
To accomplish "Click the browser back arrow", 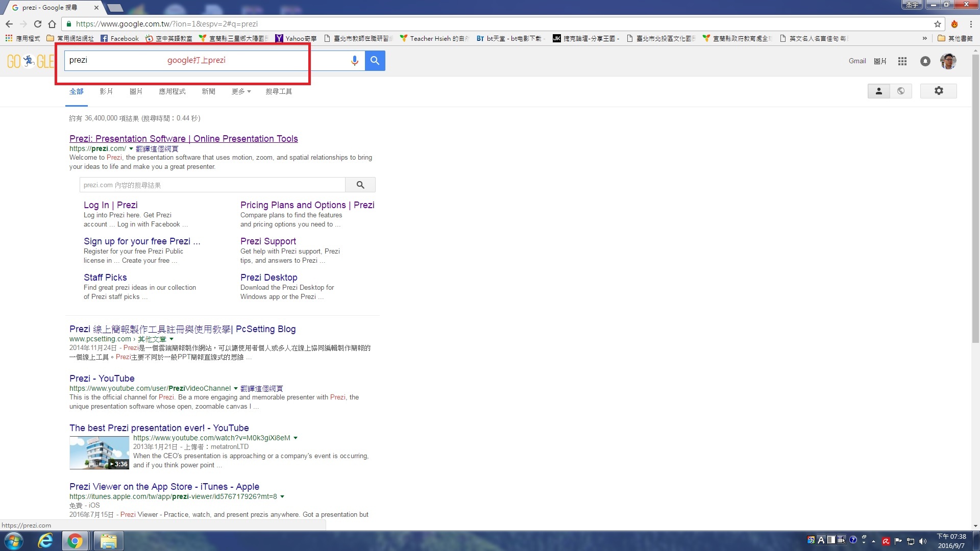I will pyautogui.click(x=9, y=24).
